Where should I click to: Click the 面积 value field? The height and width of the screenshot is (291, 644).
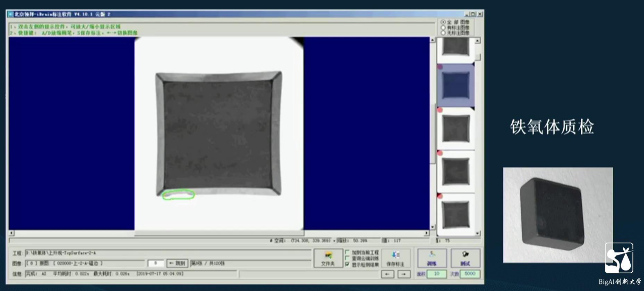[x=436, y=274]
